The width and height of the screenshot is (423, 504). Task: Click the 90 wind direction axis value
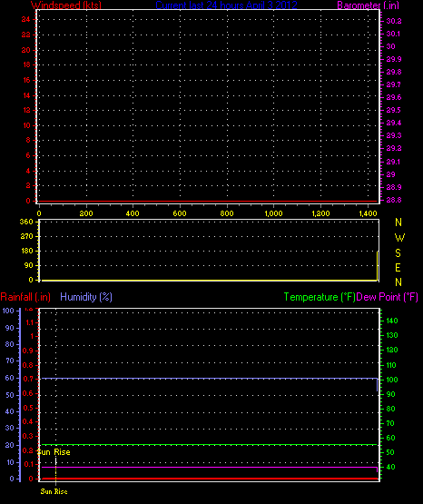tap(29, 265)
